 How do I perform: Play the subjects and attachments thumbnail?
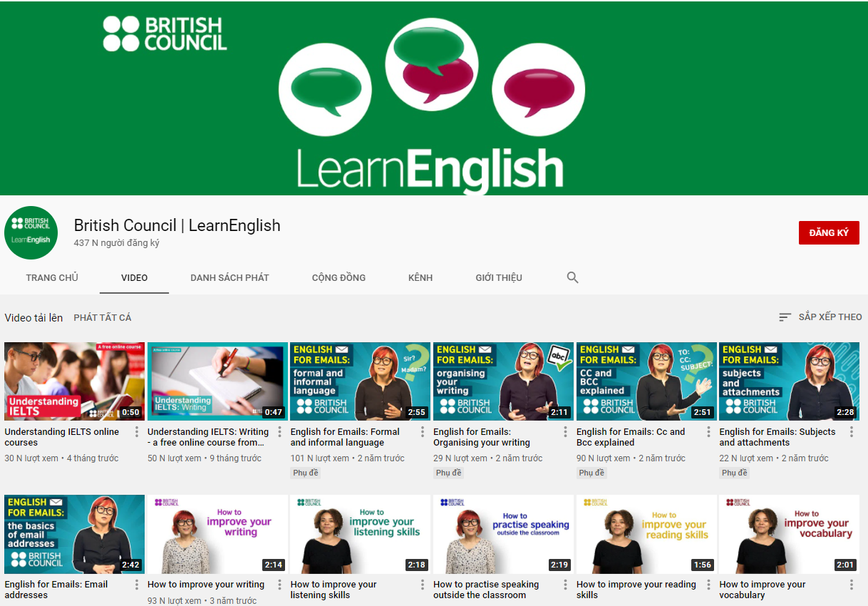(790, 381)
